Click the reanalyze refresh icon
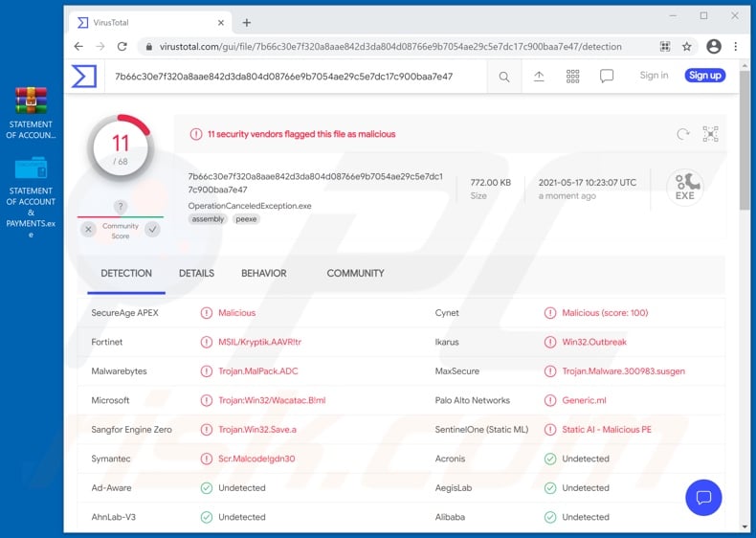This screenshot has height=538, width=756. click(x=682, y=134)
